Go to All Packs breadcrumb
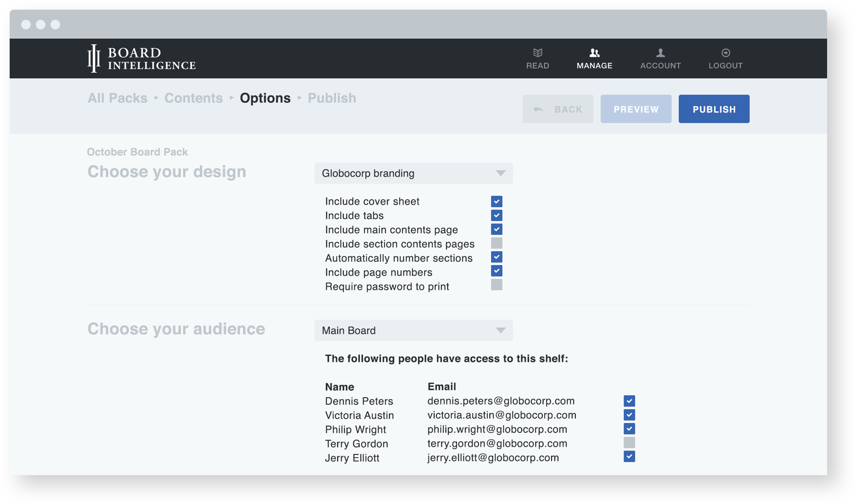This screenshot has width=856, height=504. click(x=117, y=98)
